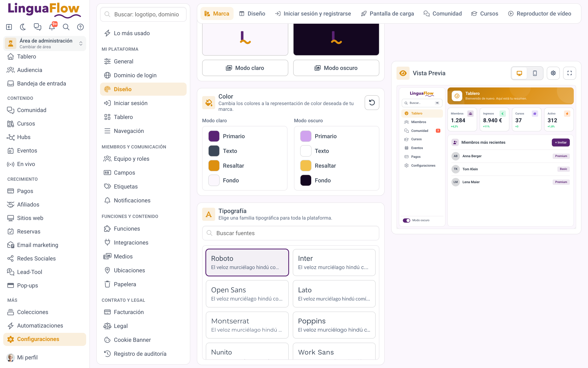
Task: Open Afiliados in the sidebar
Action: [45, 204]
